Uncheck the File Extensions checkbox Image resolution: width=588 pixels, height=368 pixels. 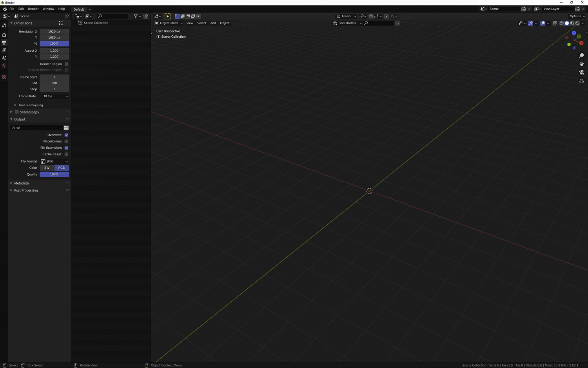click(x=66, y=148)
